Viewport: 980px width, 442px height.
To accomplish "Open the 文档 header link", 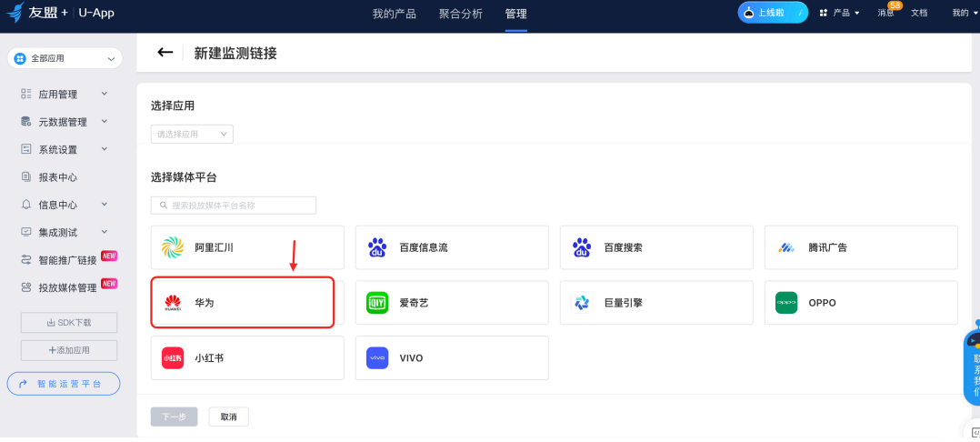I will (x=919, y=13).
